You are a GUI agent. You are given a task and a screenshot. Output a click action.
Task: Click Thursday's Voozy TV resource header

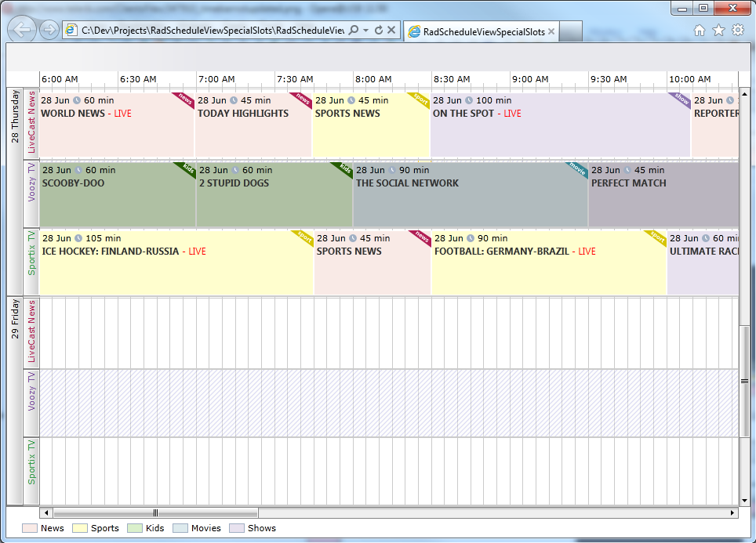click(x=31, y=194)
